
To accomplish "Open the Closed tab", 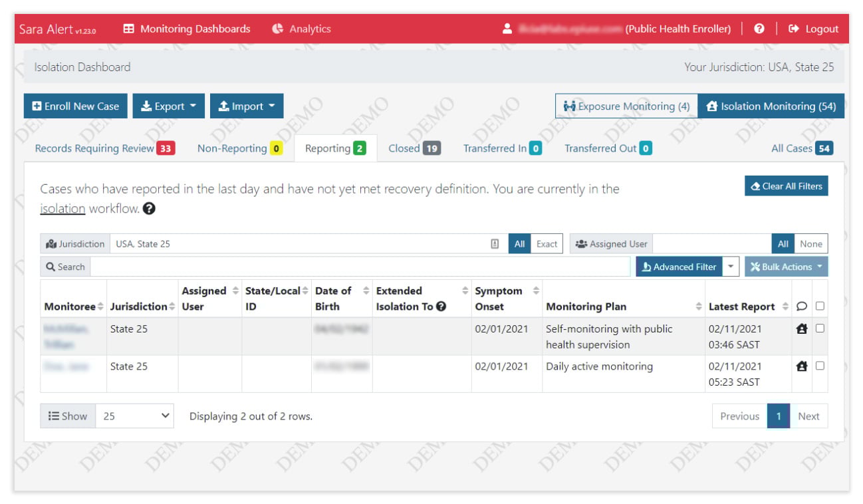I will tap(415, 148).
